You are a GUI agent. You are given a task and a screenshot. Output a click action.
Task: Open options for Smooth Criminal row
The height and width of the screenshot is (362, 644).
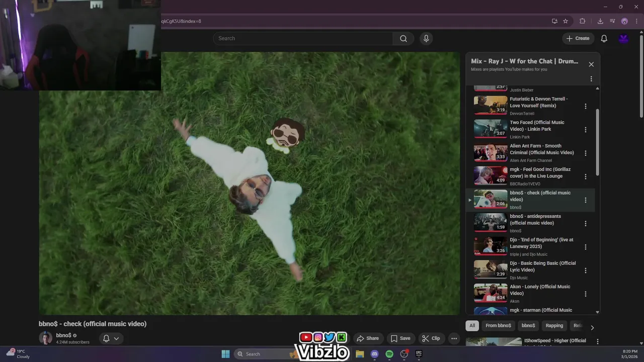[585, 153]
